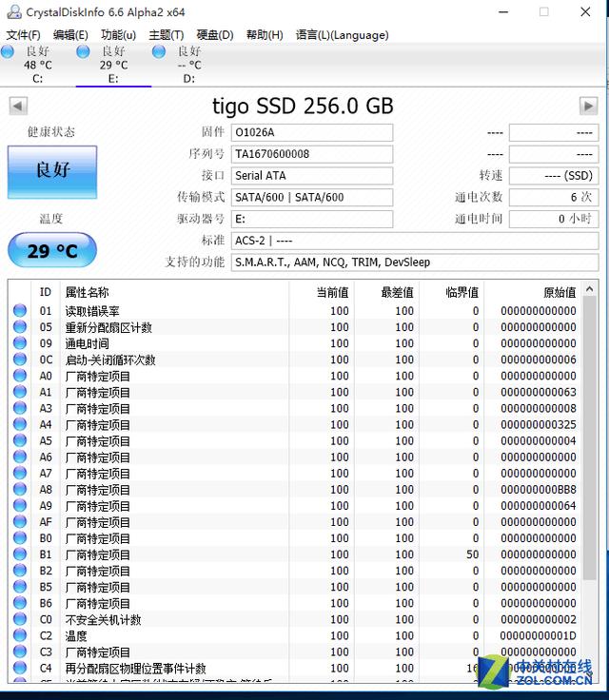Click status icon of row A3
The width and height of the screenshot is (609, 700).
pyautogui.click(x=20, y=408)
